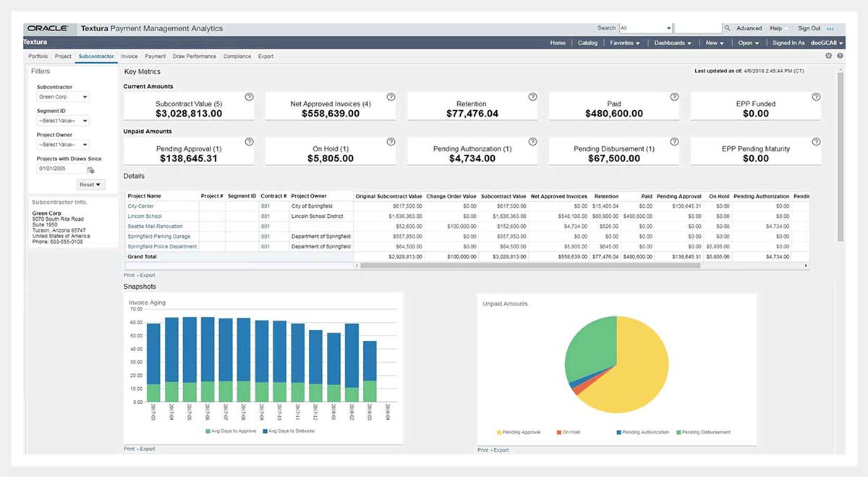Show help for Retention metric
Screen dimensions: 868x477
532,97
